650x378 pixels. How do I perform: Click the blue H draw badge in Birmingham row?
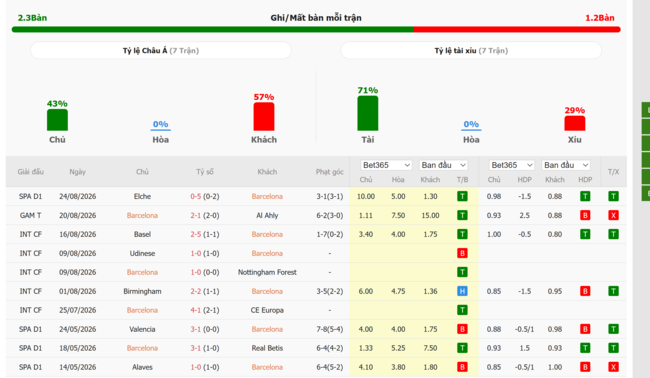[x=462, y=291]
